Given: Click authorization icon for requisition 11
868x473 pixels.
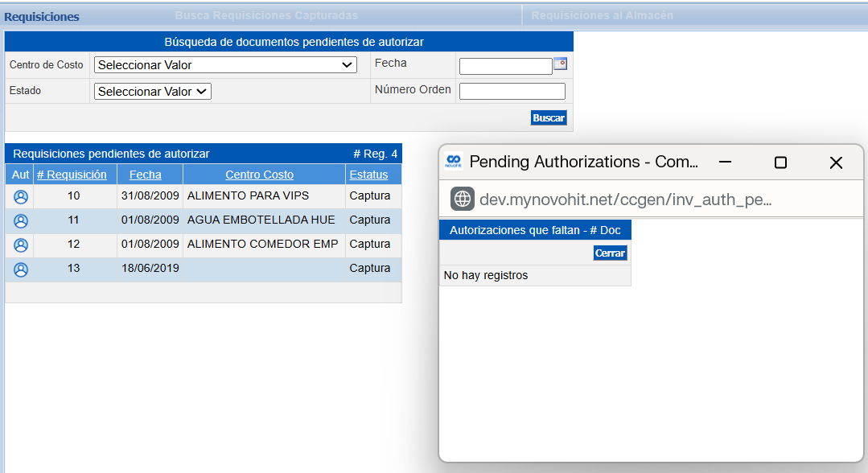Looking at the screenshot, I should [21, 220].
